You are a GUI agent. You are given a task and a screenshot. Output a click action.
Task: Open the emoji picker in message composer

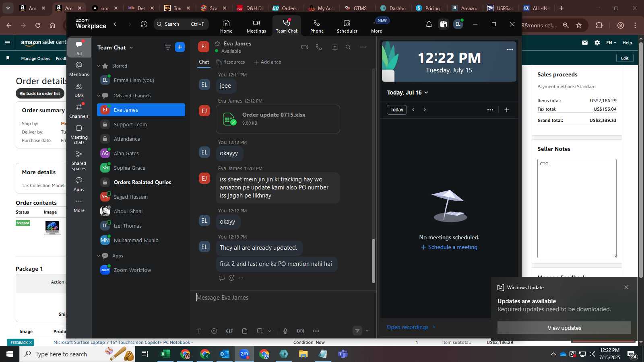[x=214, y=331]
